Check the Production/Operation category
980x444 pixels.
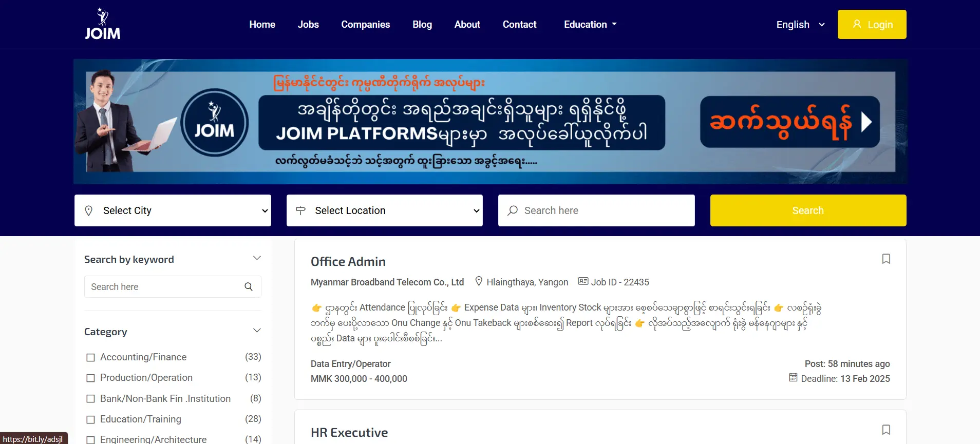91,378
